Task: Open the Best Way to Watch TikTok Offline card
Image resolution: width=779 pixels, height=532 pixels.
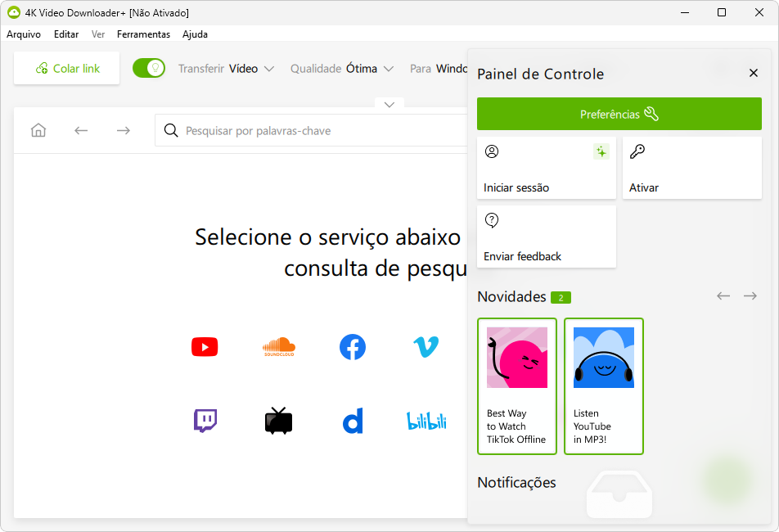Action: 516,386
